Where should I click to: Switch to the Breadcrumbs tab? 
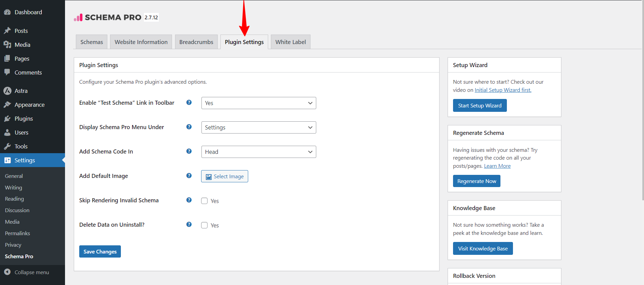pyautogui.click(x=196, y=42)
